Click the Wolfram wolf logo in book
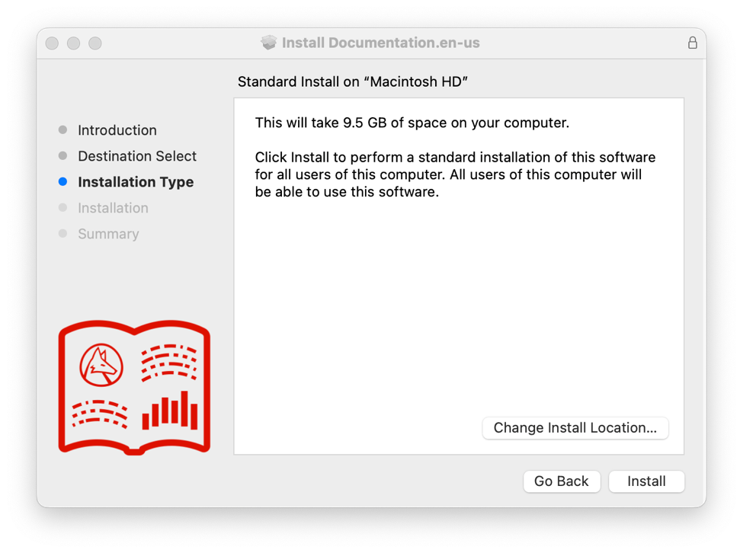The height and width of the screenshot is (553, 756). [x=101, y=365]
